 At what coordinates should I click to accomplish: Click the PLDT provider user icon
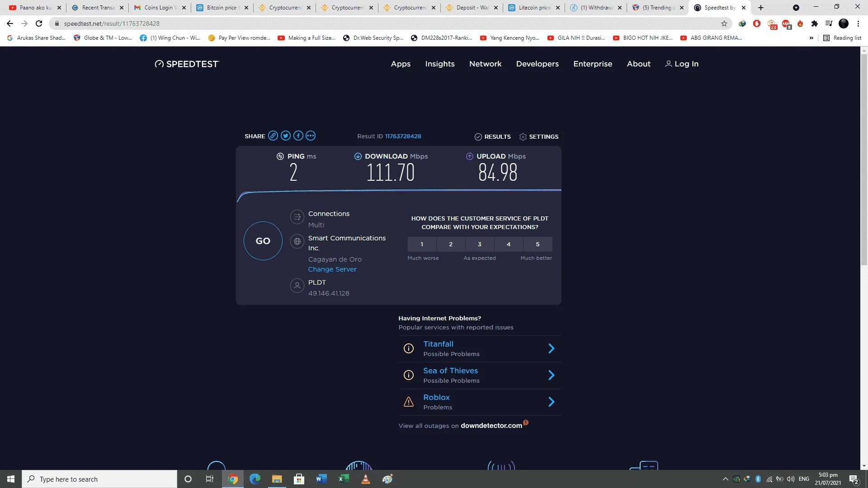[x=297, y=286]
